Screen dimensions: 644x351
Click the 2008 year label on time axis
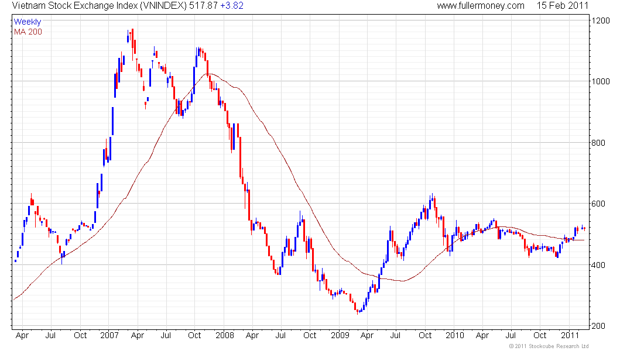225,335
